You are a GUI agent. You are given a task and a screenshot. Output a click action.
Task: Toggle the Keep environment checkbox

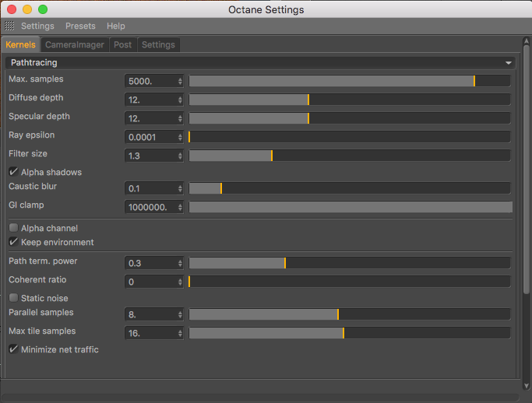[x=13, y=242]
